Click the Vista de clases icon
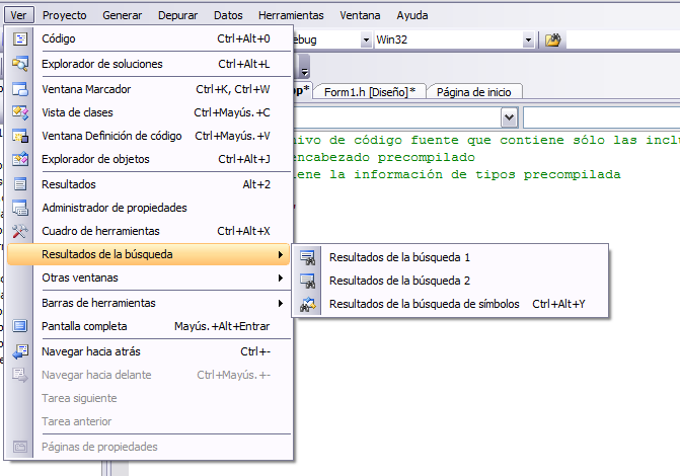 [20, 113]
